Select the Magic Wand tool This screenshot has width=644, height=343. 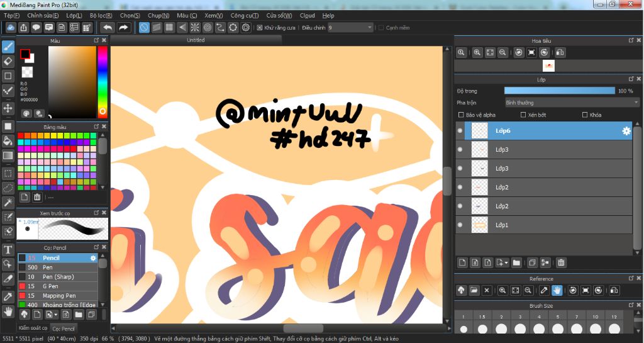tap(8, 203)
